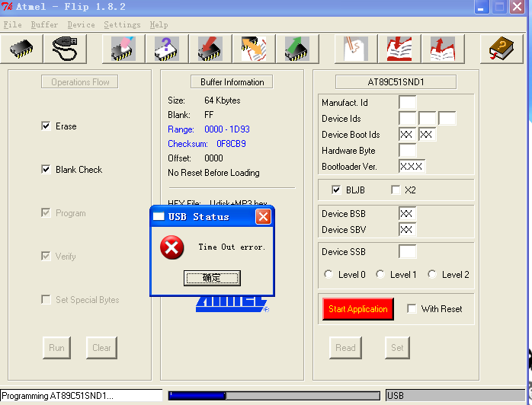Click the Select Device chip icon
Screen dimensions: 532x405
click(x=21, y=49)
